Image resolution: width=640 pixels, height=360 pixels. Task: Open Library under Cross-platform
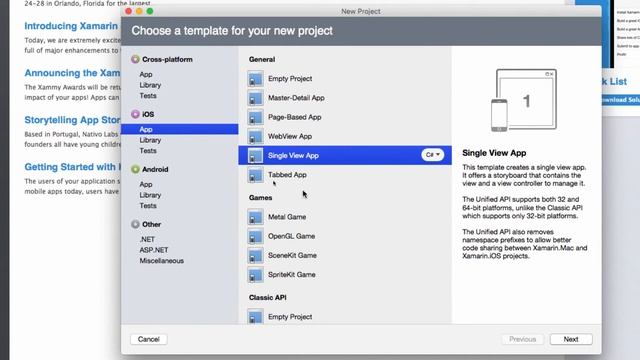point(150,85)
